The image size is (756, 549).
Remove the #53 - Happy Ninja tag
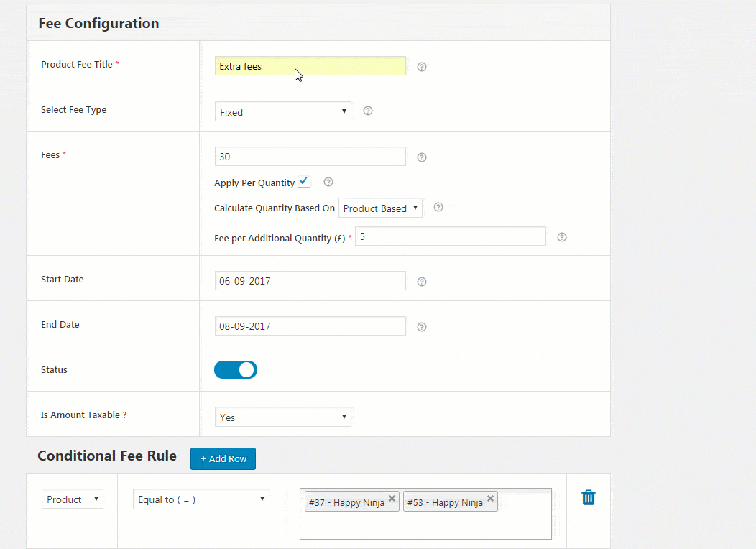pos(490,498)
